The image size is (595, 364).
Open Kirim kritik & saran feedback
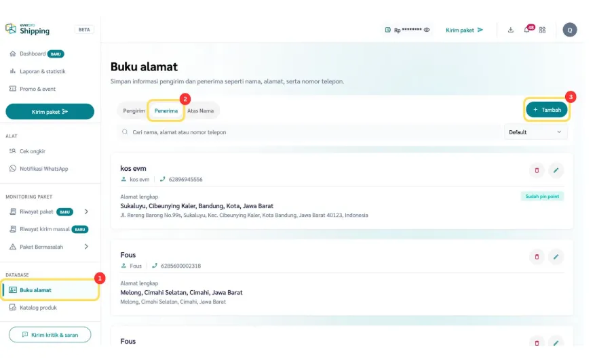click(x=50, y=335)
